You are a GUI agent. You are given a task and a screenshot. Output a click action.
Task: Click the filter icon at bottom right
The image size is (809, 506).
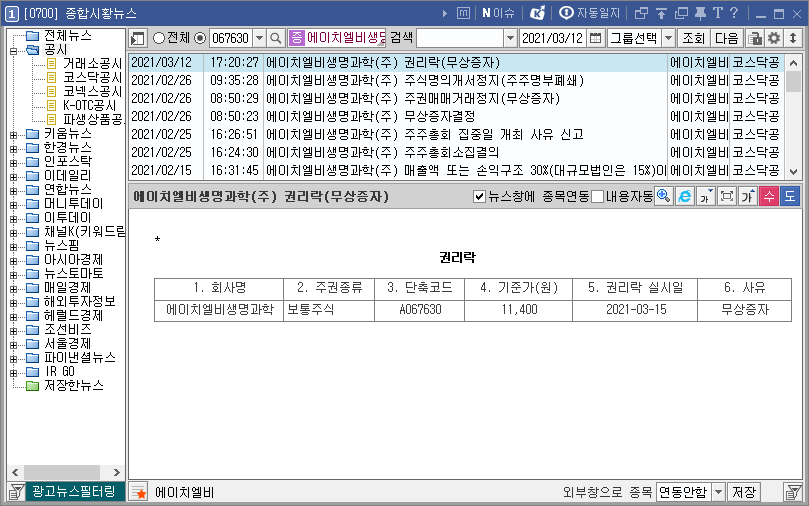click(792, 492)
